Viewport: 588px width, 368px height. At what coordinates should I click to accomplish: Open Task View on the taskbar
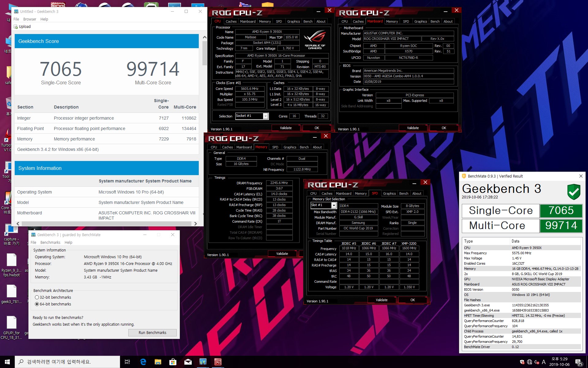127,362
